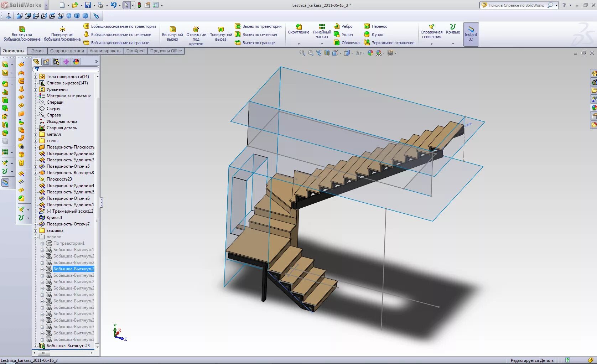The image size is (597, 364).
Task: Open SolidWorks Resources task pane tab
Action: click(593, 74)
